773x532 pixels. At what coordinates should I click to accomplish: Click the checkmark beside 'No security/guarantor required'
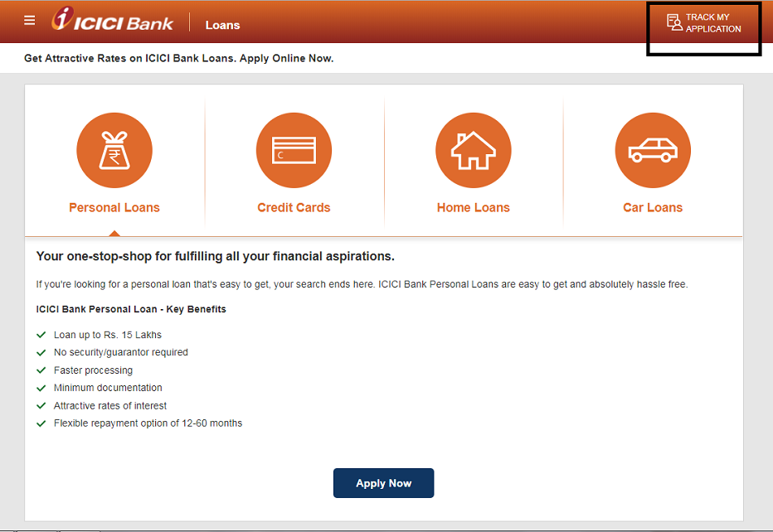(41, 353)
